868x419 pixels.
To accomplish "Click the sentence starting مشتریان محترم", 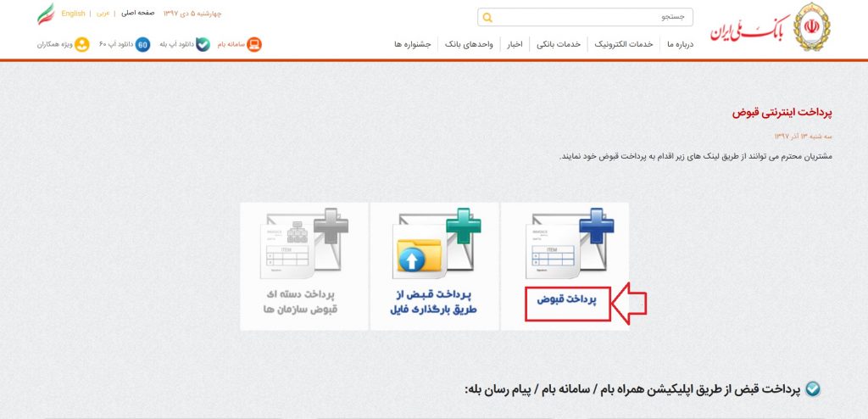I will (695, 156).
